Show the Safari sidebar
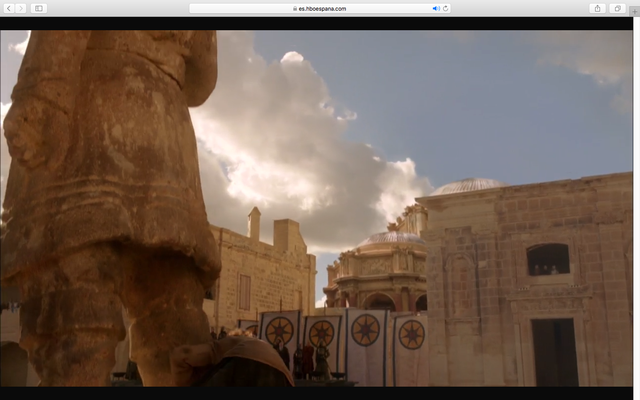 click(x=39, y=9)
